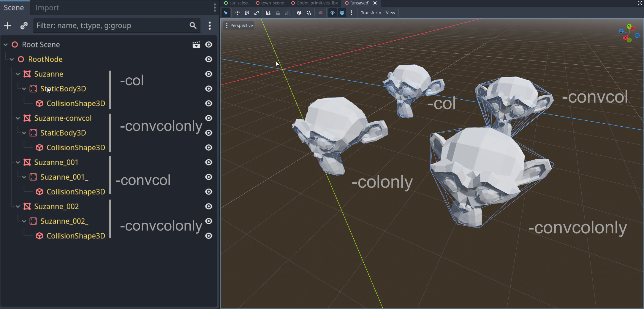644x309 pixels.
Task: Click the Y axis on the view gizmo
Action: (x=629, y=27)
